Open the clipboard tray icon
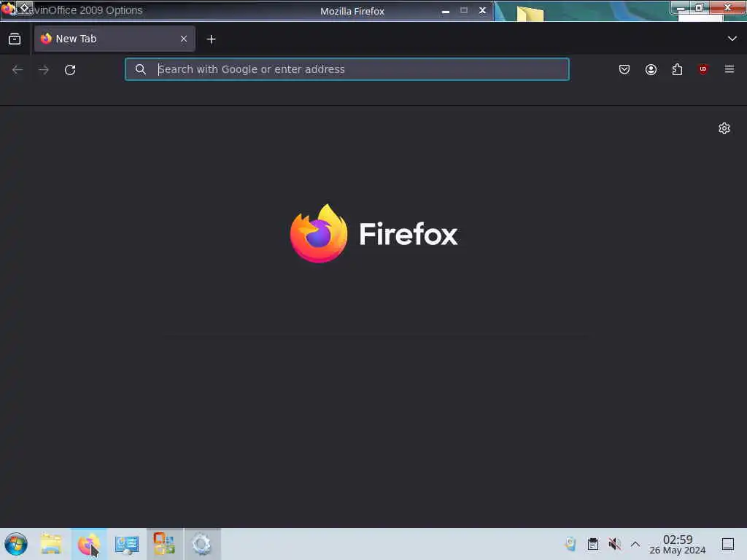Screen dimensions: 747x560 [592, 544]
